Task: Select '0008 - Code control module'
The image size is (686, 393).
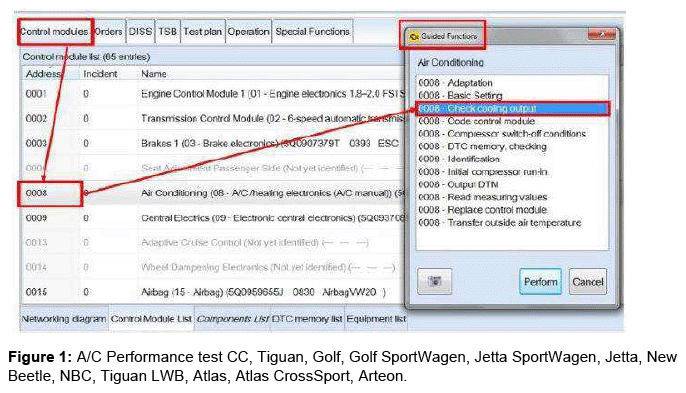Action: 476,121
